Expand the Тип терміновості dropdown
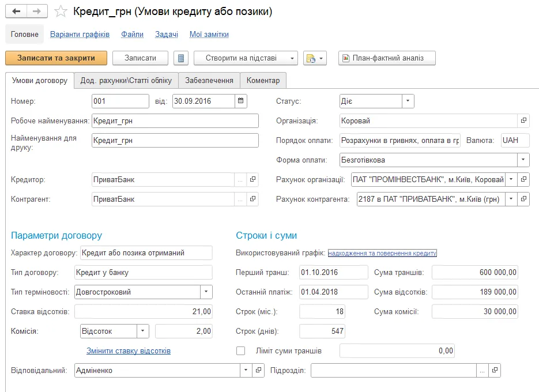The width and height of the screenshot is (539, 392). pyautogui.click(x=206, y=292)
